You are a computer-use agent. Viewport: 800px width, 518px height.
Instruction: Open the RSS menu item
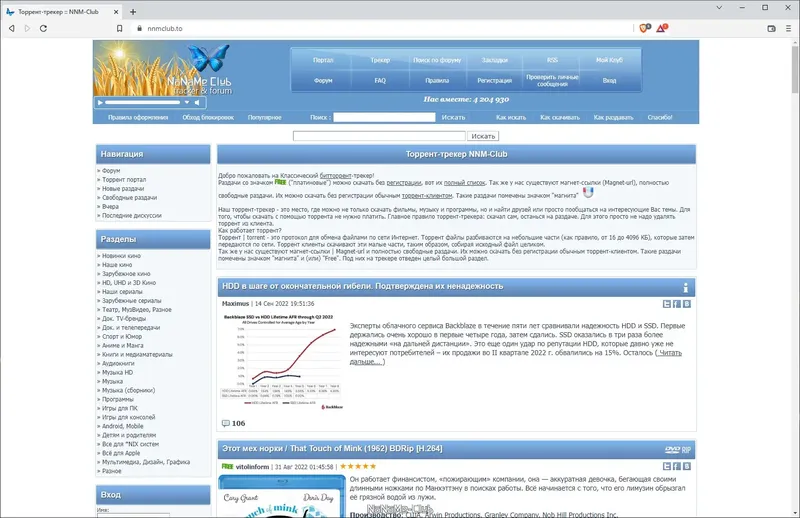552,60
